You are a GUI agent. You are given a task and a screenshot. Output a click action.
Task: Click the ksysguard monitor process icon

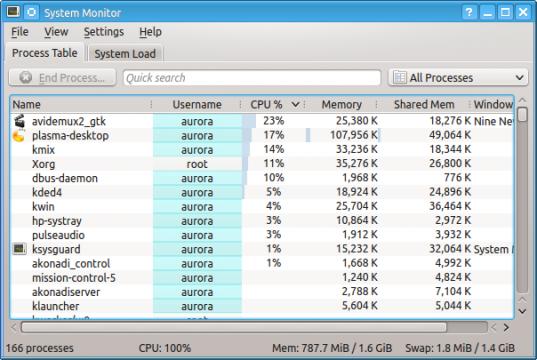click(20, 249)
